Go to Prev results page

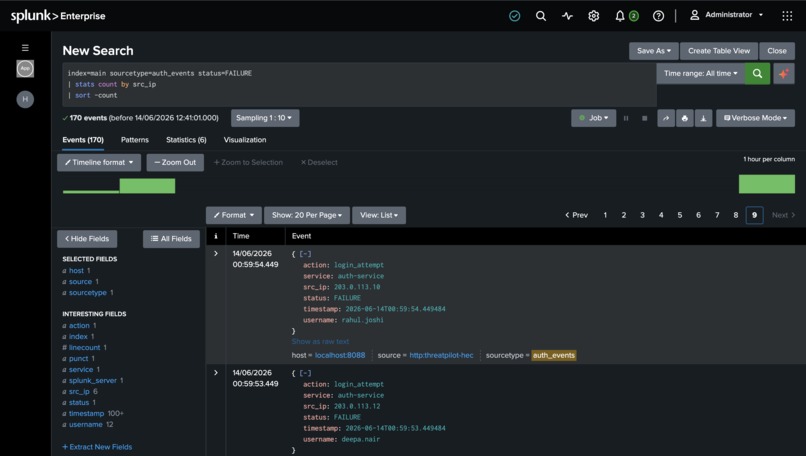click(576, 215)
